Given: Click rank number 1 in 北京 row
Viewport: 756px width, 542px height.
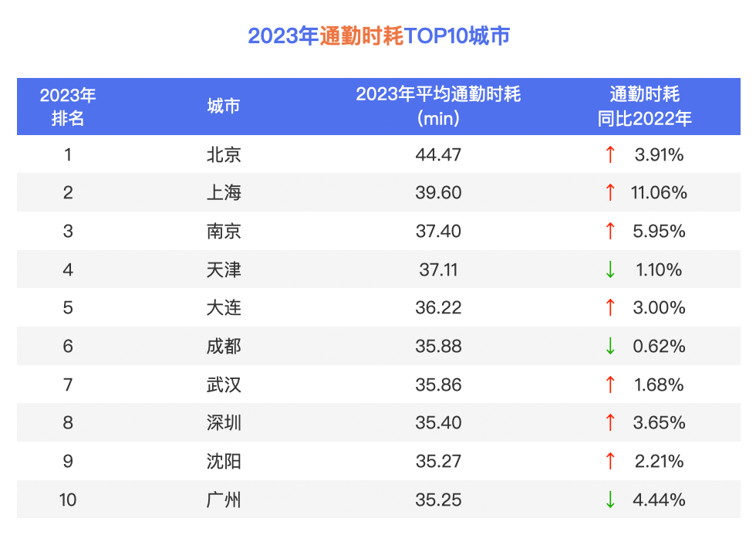Looking at the screenshot, I should [68, 155].
